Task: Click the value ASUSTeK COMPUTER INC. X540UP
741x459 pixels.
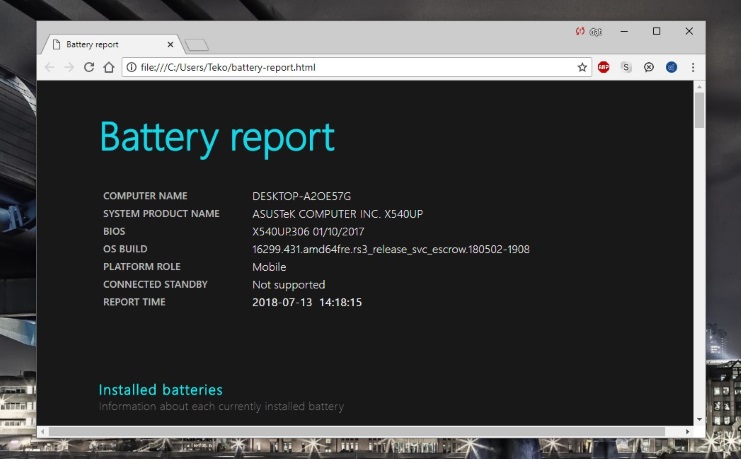Action: click(x=337, y=214)
